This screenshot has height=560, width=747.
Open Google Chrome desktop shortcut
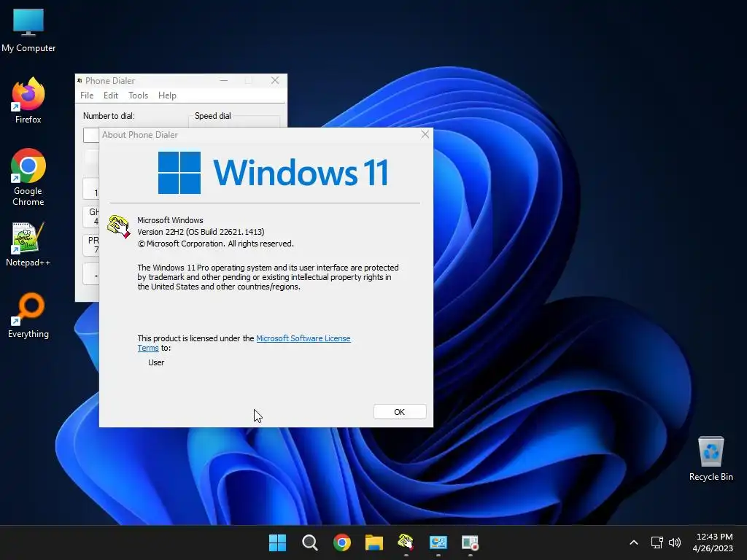coord(28,177)
